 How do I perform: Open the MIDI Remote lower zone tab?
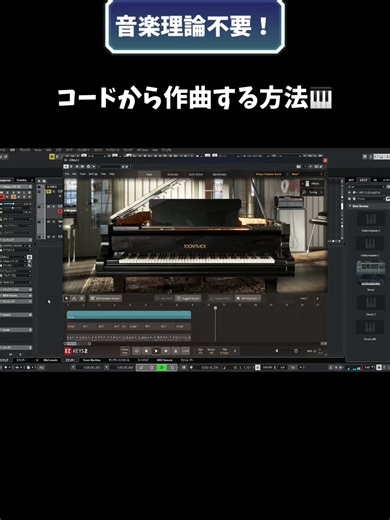(x=164, y=360)
